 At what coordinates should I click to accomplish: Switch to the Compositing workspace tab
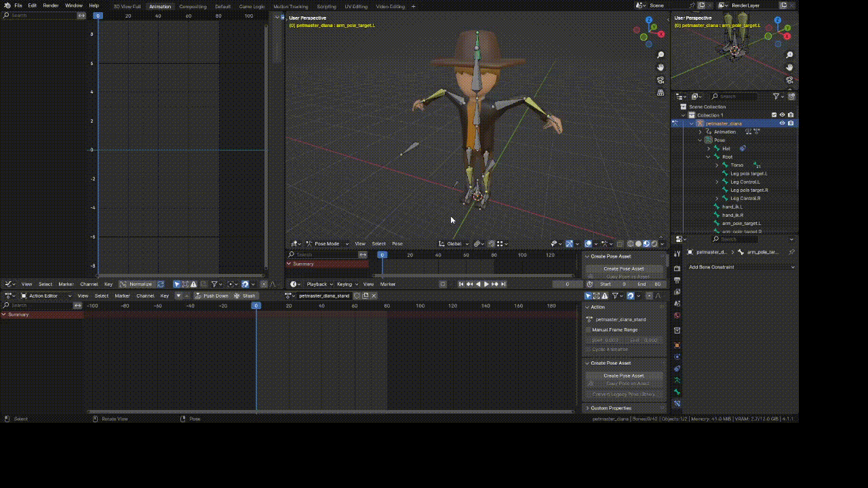click(193, 7)
